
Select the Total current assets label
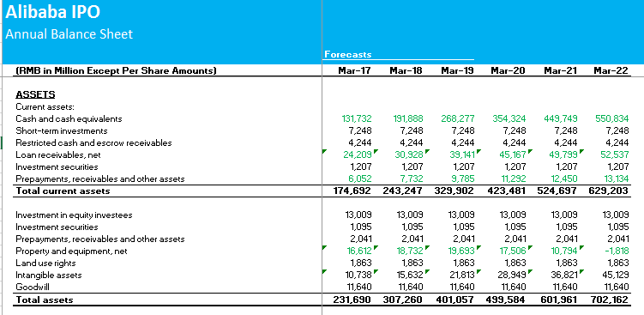point(63,191)
